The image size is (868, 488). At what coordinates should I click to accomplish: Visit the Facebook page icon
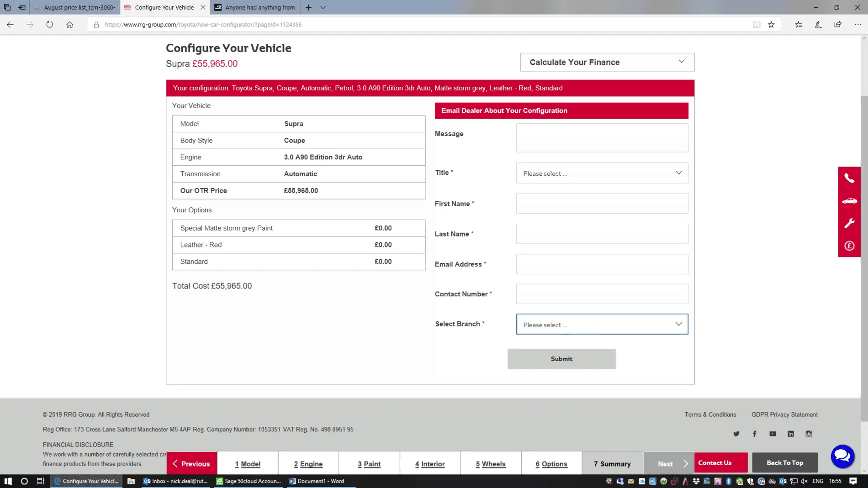[x=754, y=434]
